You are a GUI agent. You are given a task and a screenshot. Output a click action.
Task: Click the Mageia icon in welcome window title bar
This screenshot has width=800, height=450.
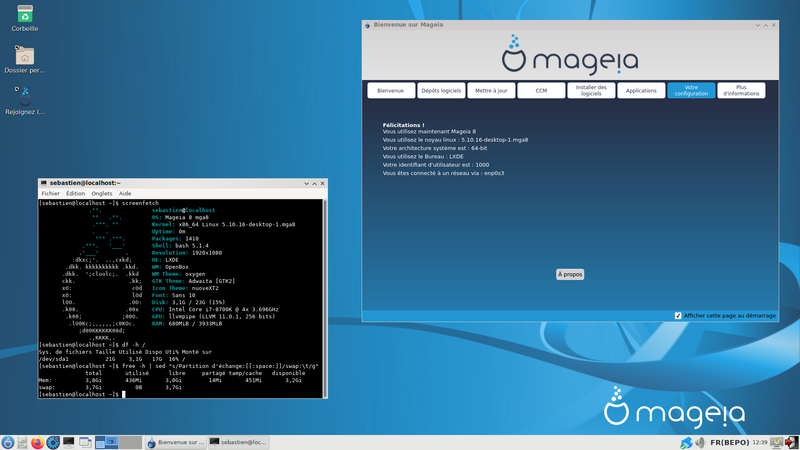[367, 24]
